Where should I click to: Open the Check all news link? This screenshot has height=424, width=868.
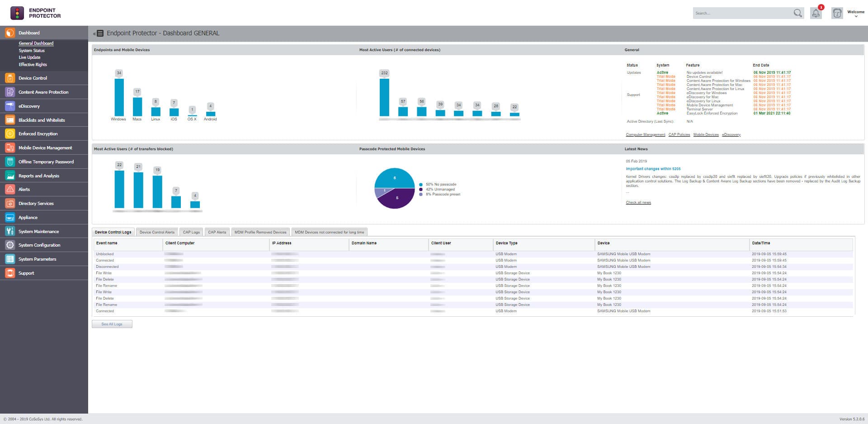[x=638, y=202]
